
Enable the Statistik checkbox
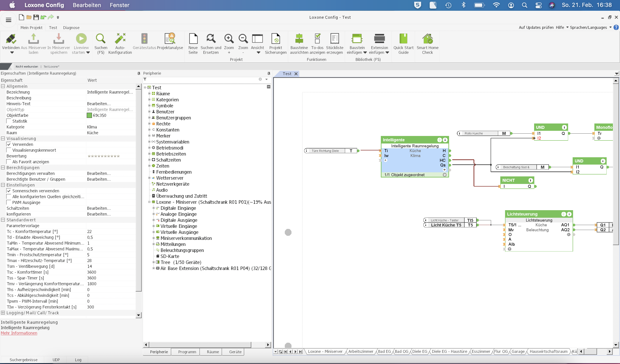click(x=9, y=121)
